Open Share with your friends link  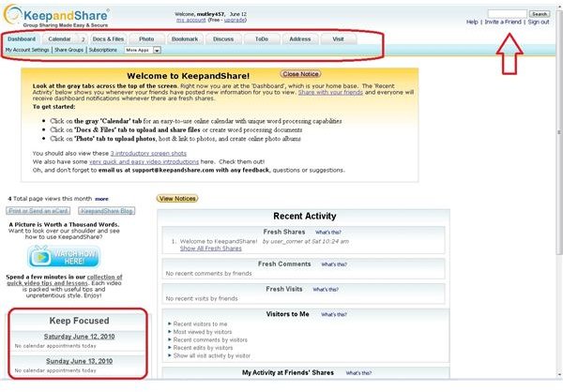pyautogui.click(x=330, y=92)
